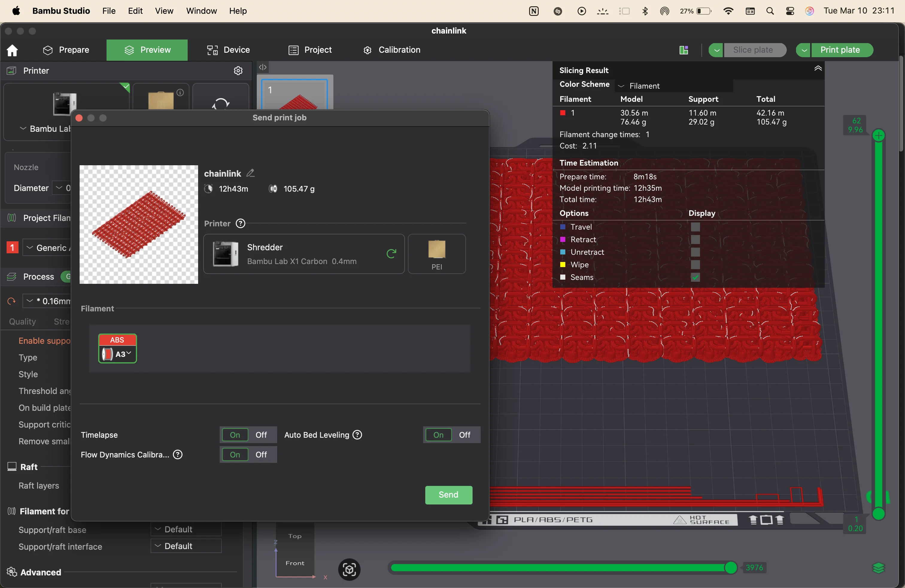Refresh the Shredder printer status icon
Screen dimensions: 905x588
tap(391, 254)
